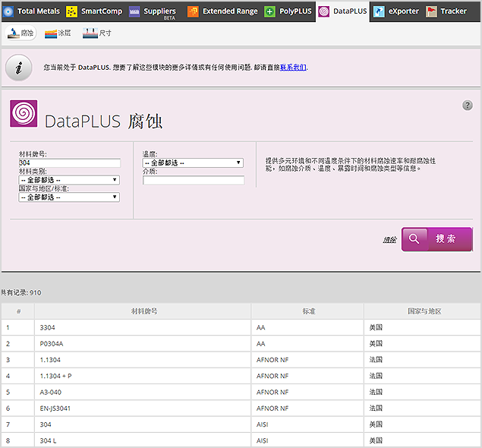This screenshot has height=448, width=482.
Task: Click the 共有记录: 910 record count
Action: pos(21,293)
